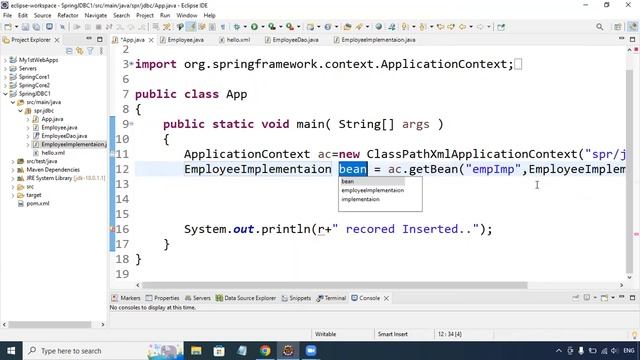Click the editor vertical scrollbar
This screenshot has width=640, height=360.
629,171
